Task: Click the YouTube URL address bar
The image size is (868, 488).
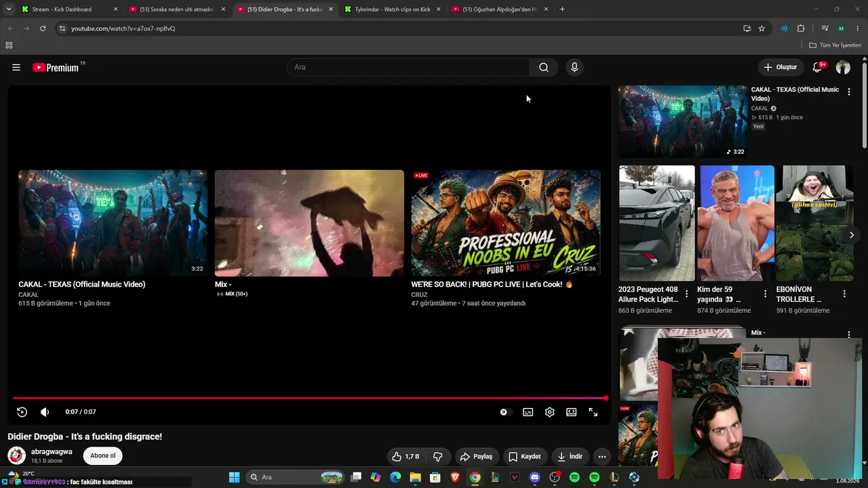Action: (x=400, y=28)
